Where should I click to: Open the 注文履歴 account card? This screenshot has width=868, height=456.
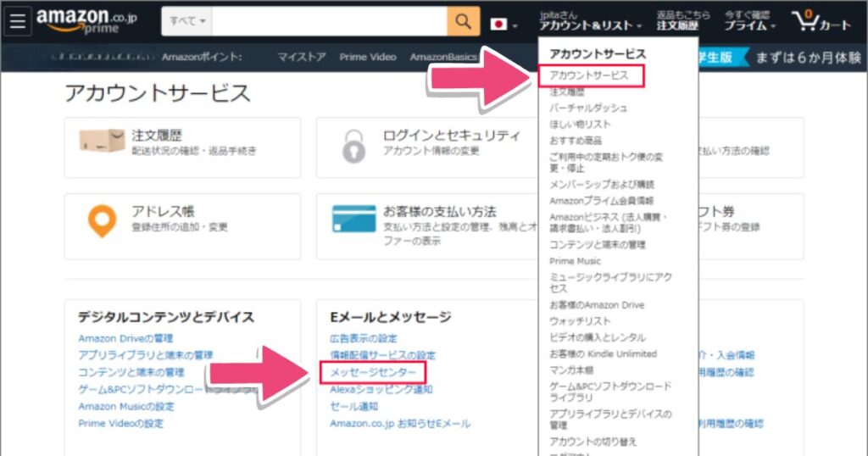pyautogui.click(x=183, y=147)
